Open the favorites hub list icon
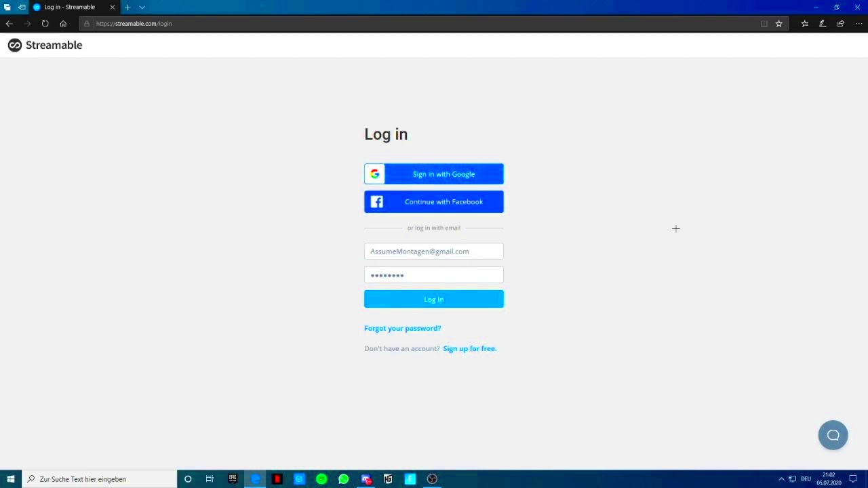 coord(805,24)
